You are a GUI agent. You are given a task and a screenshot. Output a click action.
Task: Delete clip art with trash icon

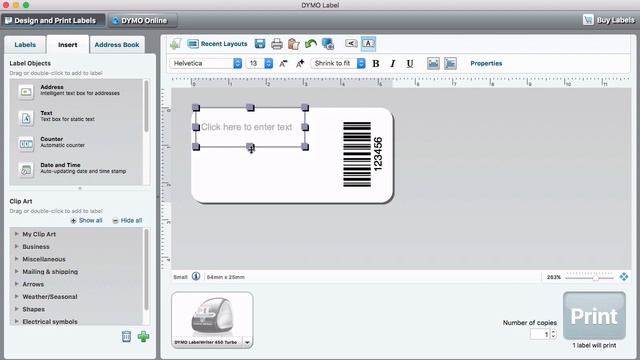[127, 336]
